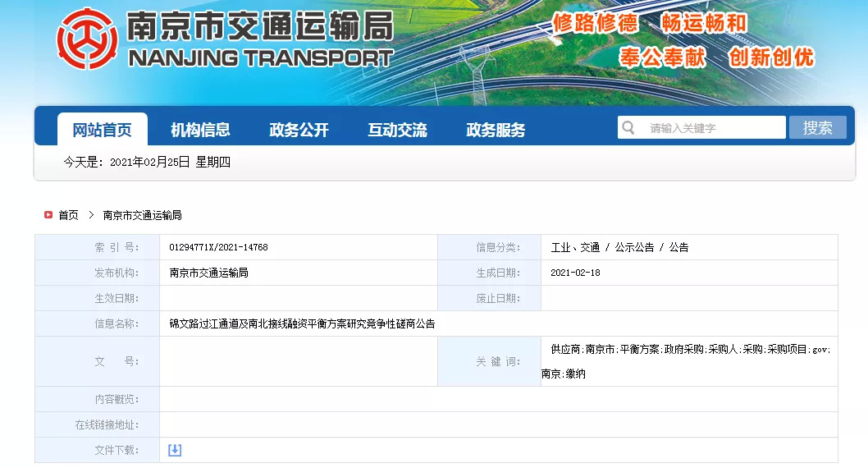Click the 废止日期 label cell
The height and width of the screenshot is (468, 868).
coord(489,298)
